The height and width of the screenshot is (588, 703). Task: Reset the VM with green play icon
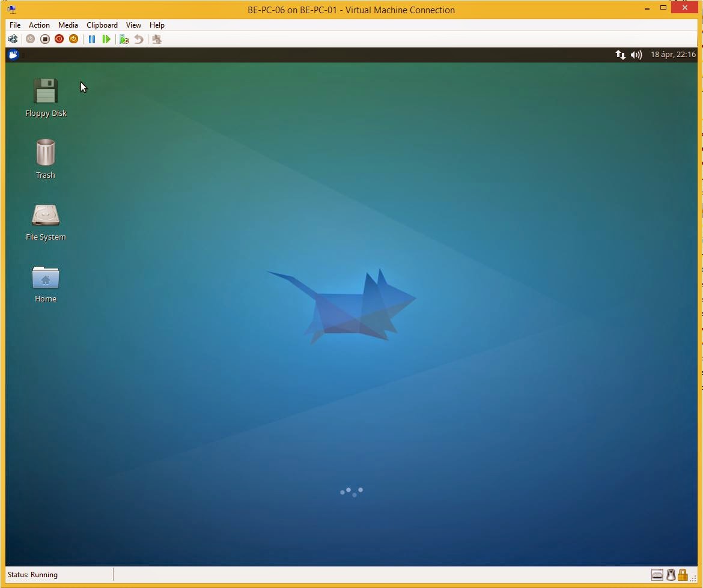106,39
